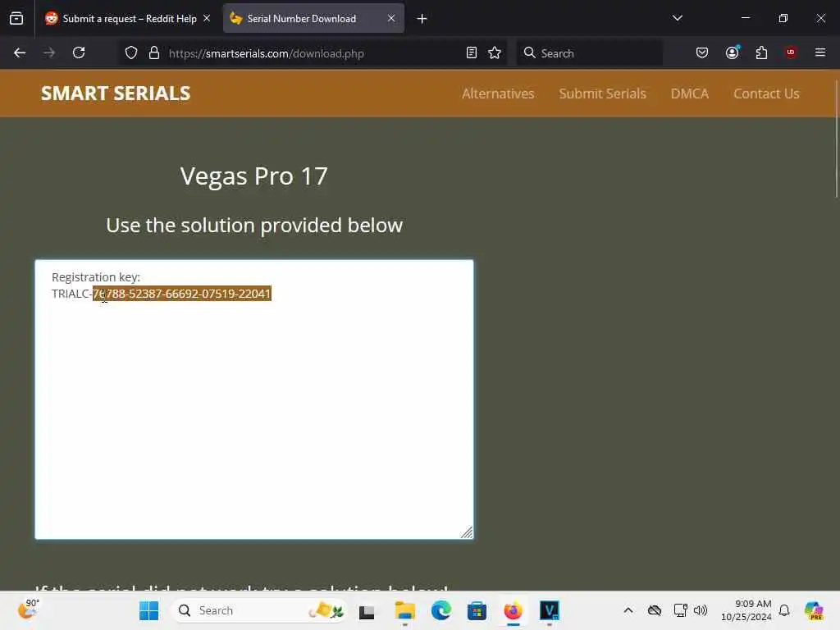Open the uBlock Origin extension icon

(790, 52)
